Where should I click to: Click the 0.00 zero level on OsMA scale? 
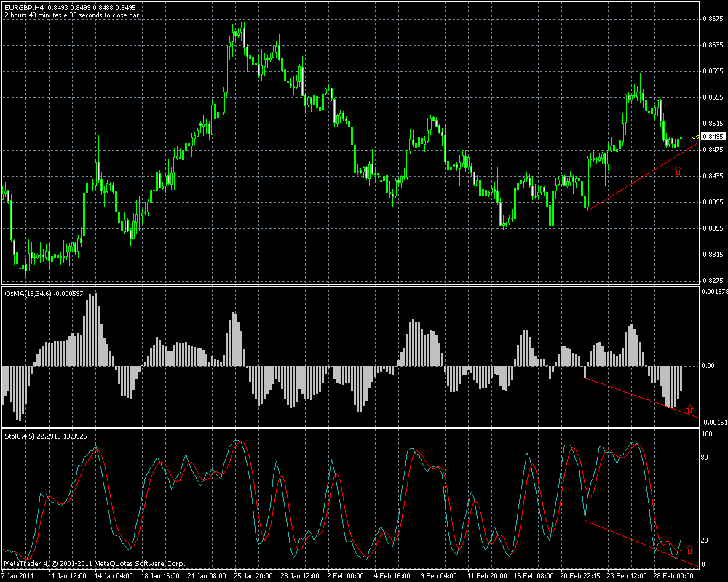[x=708, y=366]
